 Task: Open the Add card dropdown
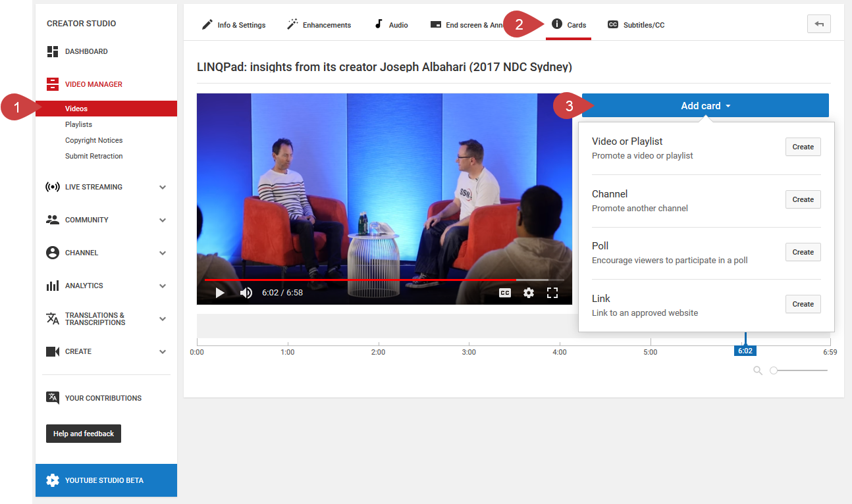[705, 106]
